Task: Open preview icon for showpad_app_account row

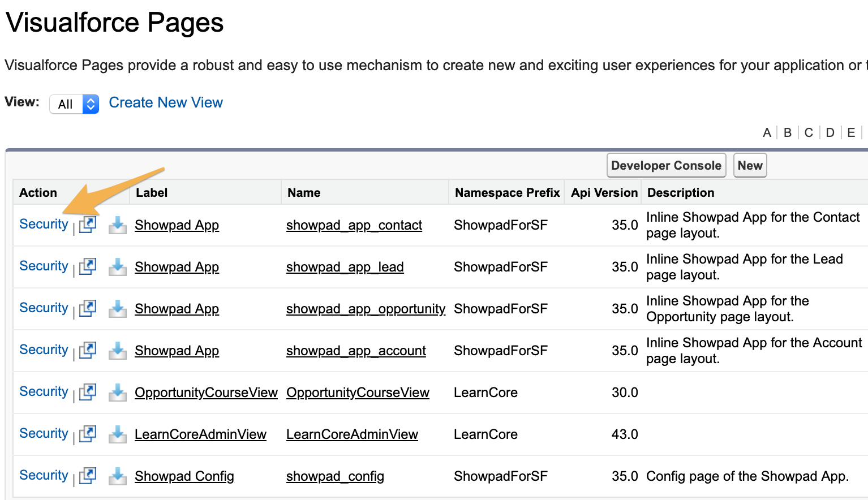Action: (88, 350)
